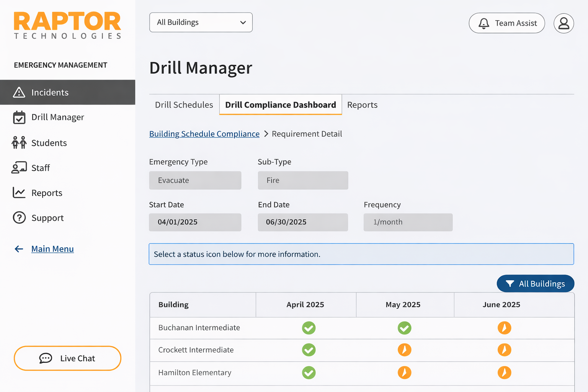Click Buchanan Intermediate May 2025 green check icon
Viewport: 588px width, 392px height.
[x=404, y=328]
